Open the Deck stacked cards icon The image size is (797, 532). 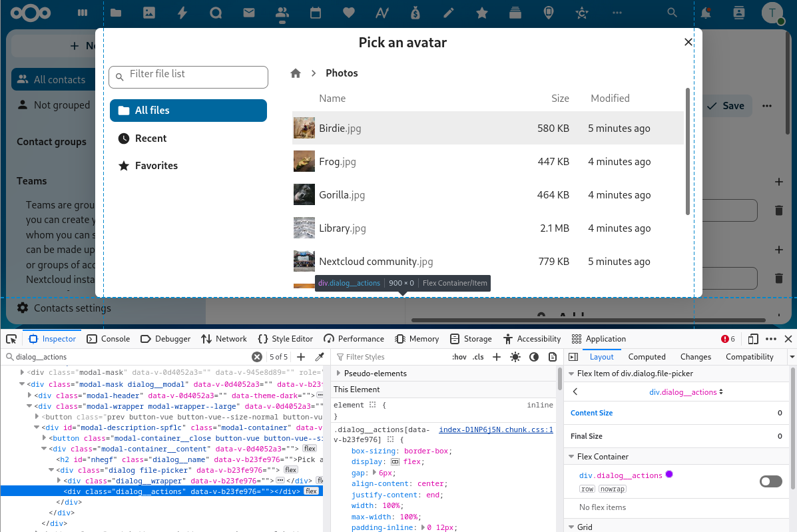click(x=515, y=13)
